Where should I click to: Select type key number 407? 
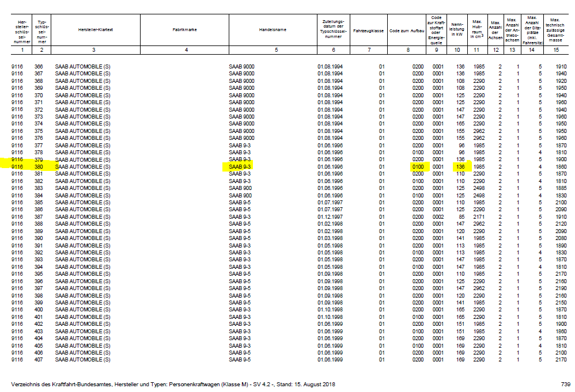tap(39, 360)
